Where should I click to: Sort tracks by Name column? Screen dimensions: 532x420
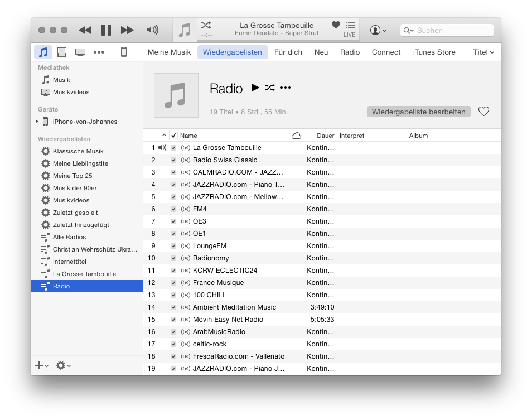tap(234, 136)
